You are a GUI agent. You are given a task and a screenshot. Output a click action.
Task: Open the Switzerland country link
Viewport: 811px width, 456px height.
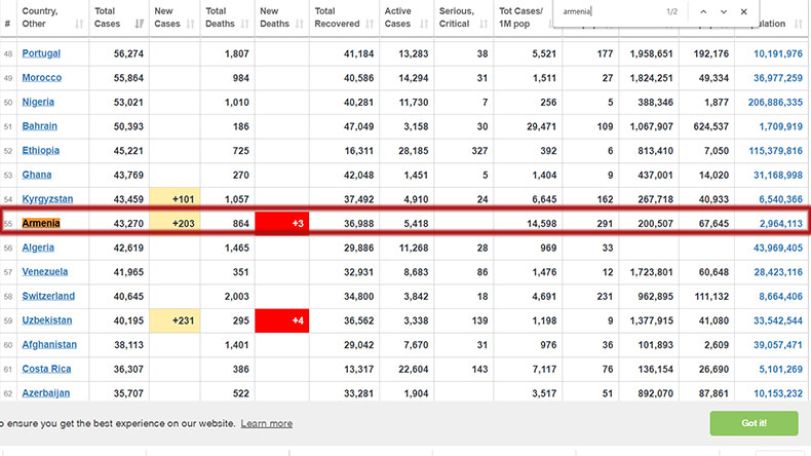pyautogui.click(x=48, y=296)
